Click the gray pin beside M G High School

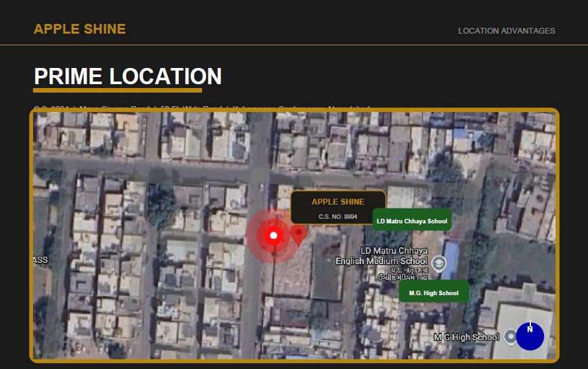[510, 337]
